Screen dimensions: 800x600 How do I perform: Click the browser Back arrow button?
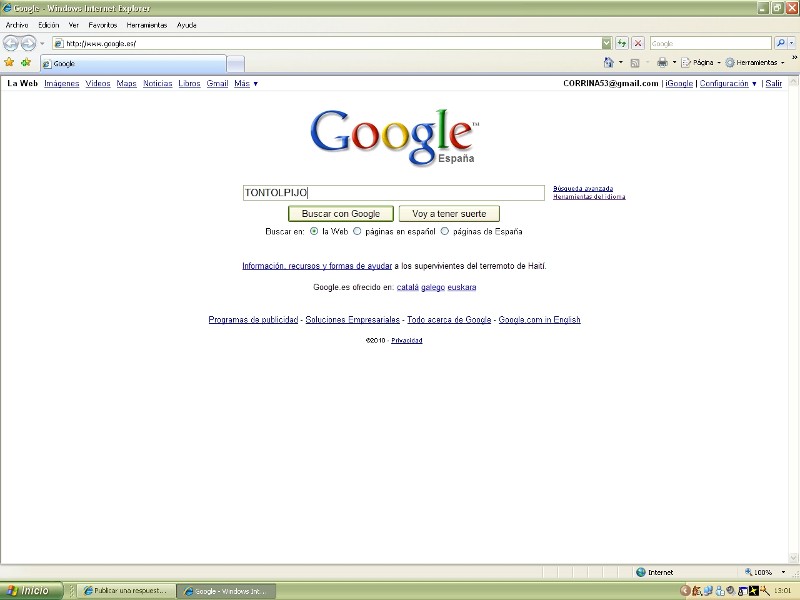(11, 43)
